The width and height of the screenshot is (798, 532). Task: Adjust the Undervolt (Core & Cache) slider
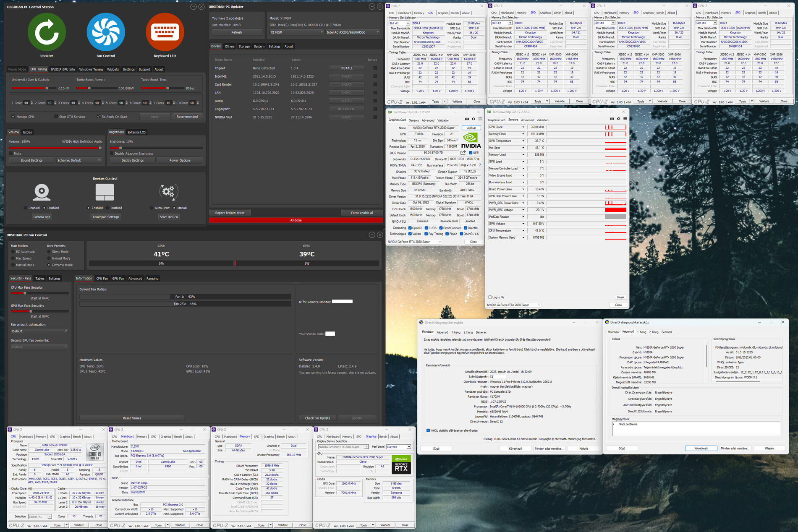tap(34, 88)
